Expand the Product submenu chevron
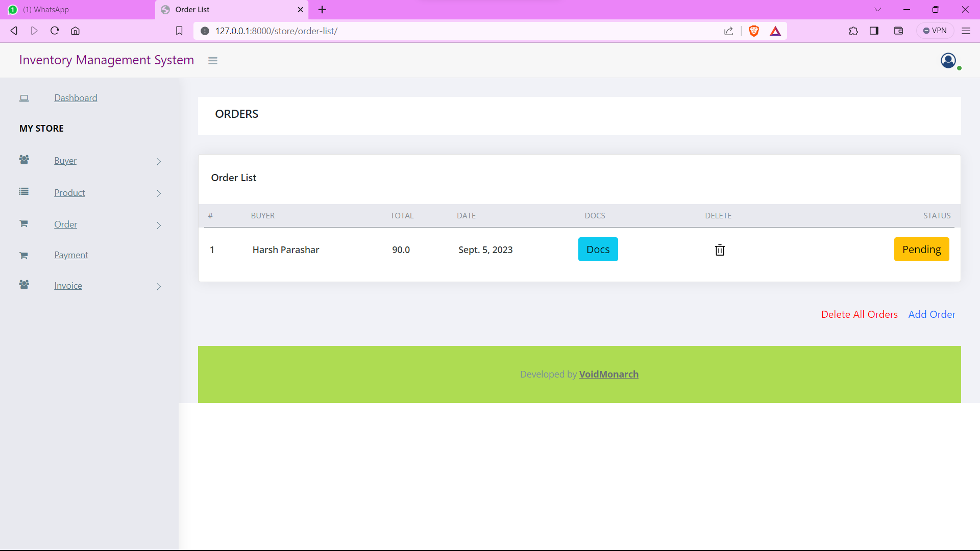The width and height of the screenshot is (980, 551). pyautogui.click(x=159, y=193)
